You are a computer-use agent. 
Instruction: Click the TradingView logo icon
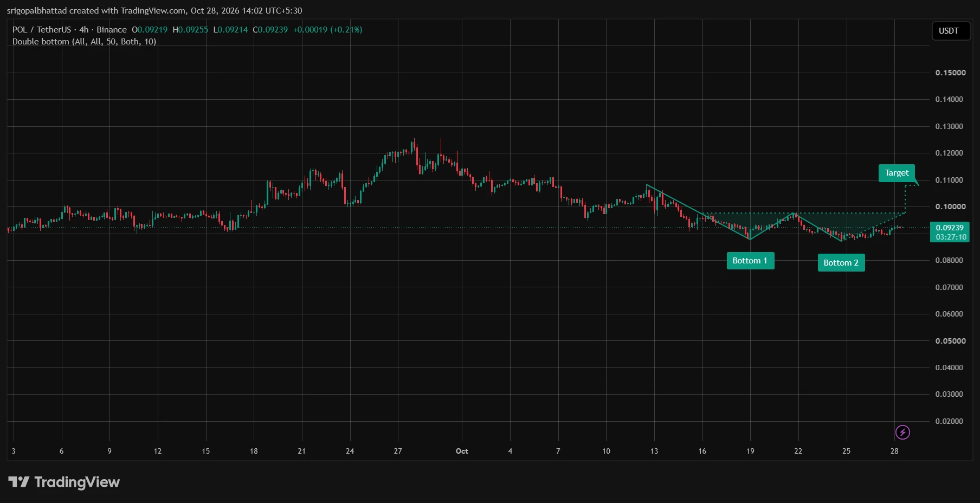click(x=18, y=482)
